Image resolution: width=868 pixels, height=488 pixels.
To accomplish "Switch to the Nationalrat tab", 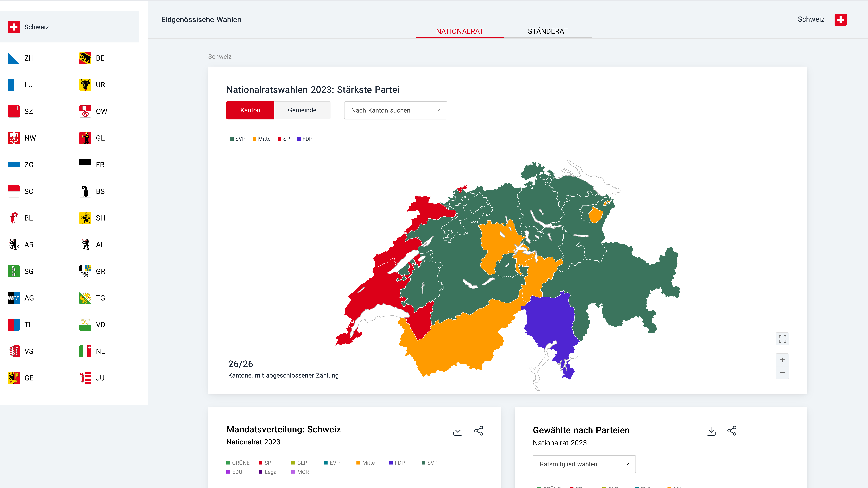I will (x=460, y=31).
